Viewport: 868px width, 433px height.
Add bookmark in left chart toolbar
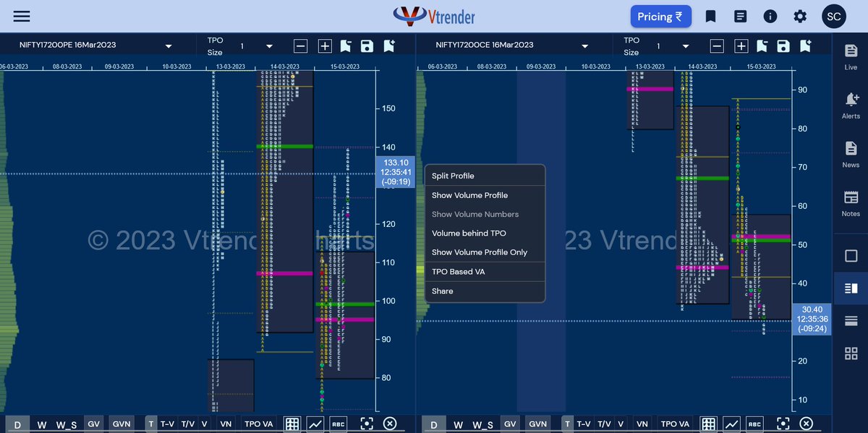click(389, 46)
